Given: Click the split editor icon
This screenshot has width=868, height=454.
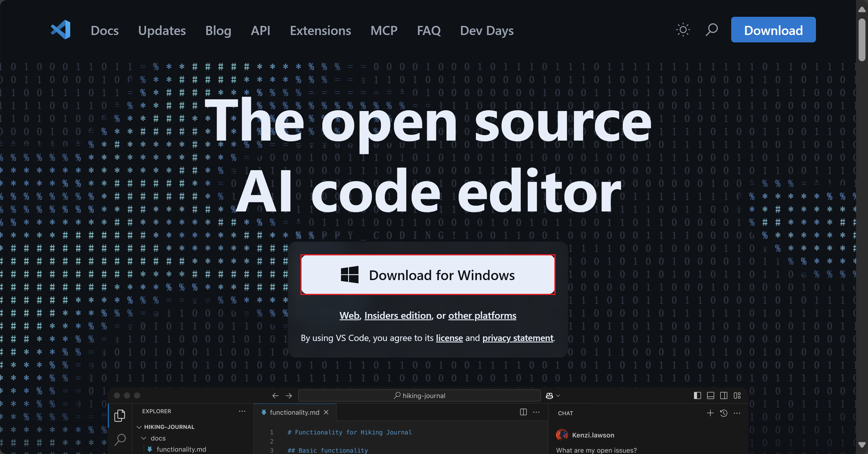Looking at the screenshot, I should (x=523, y=412).
